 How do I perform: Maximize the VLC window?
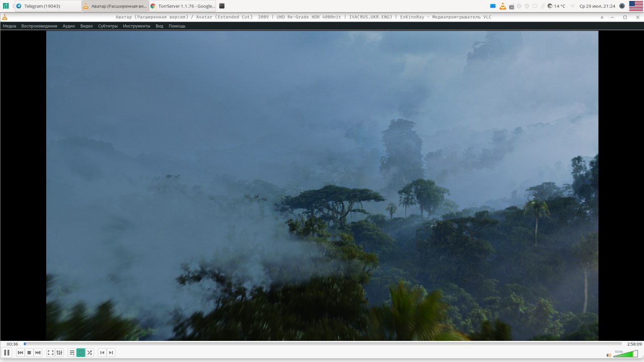pyautogui.click(x=625, y=17)
